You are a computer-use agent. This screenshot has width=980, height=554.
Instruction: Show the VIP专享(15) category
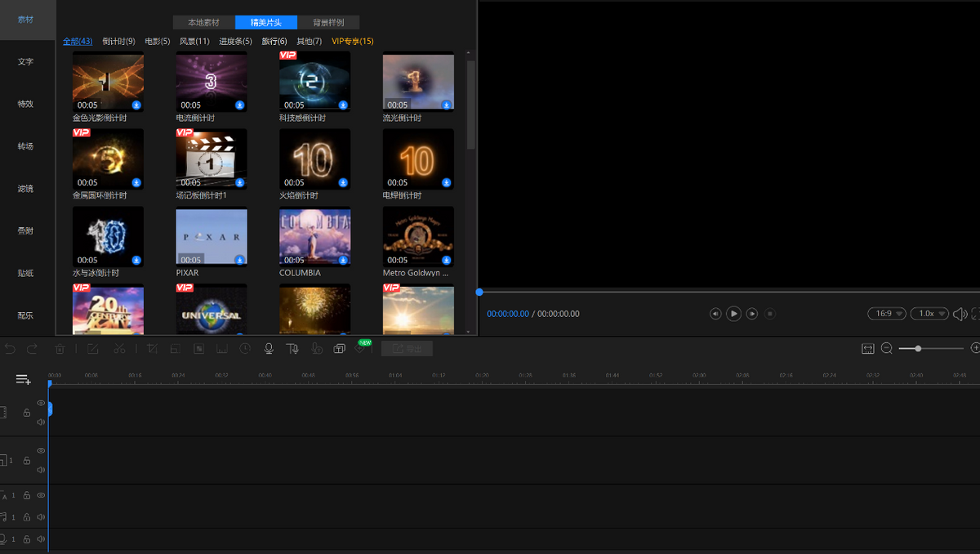point(353,41)
